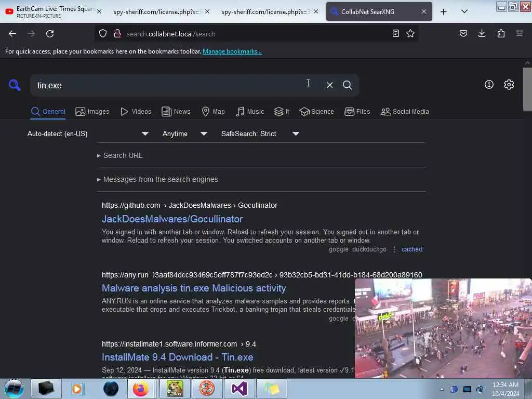Select the Files search category

coord(357,112)
